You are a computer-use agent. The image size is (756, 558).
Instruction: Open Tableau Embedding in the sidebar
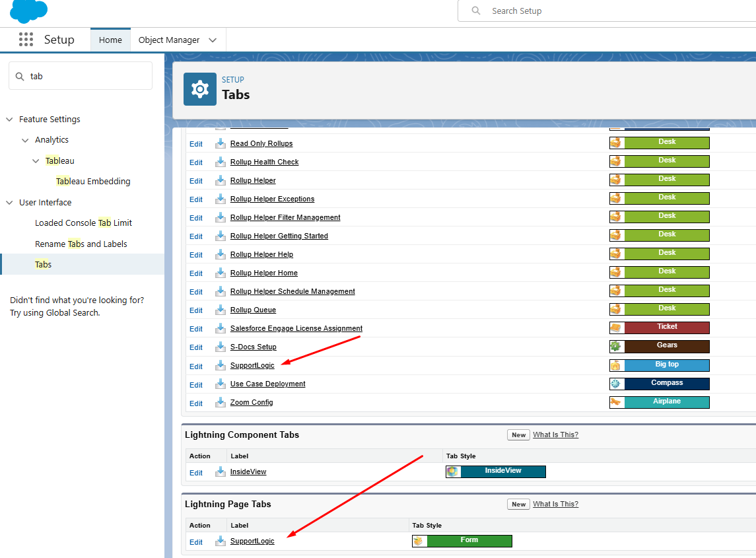click(x=93, y=182)
